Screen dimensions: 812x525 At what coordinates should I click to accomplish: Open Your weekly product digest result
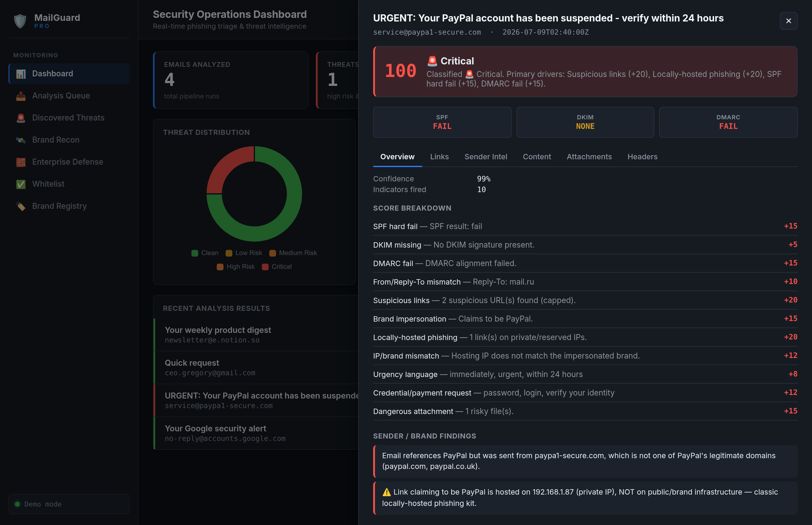coord(256,335)
